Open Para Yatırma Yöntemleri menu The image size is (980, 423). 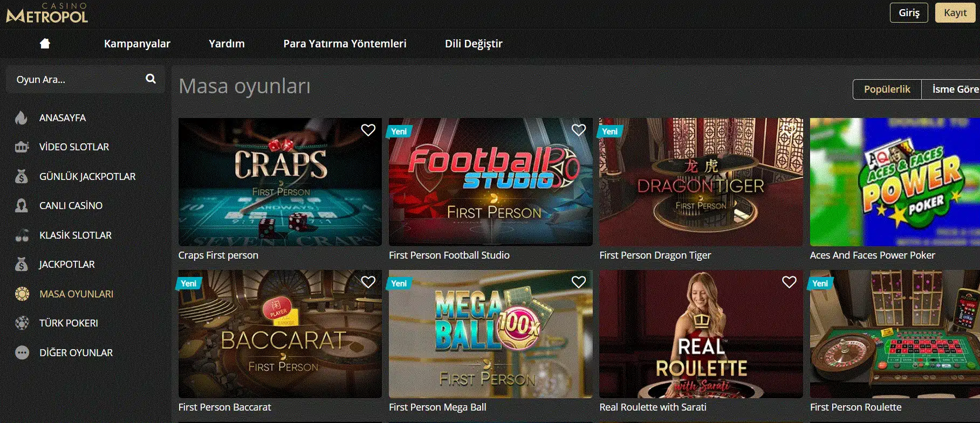point(345,44)
